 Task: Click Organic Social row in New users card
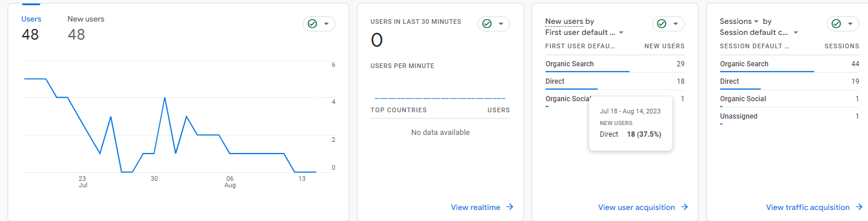(x=615, y=99)
